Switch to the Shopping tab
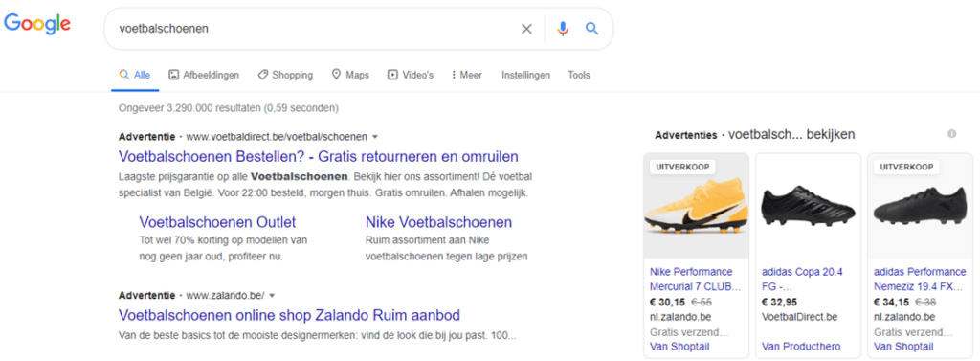The width and height of the screenshot is (980, 361). [x=285, y=75]
